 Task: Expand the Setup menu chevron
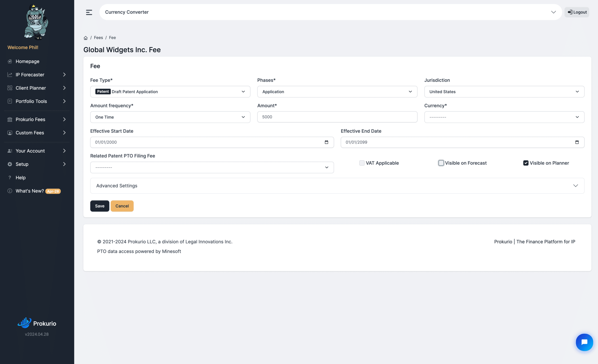pyautogui.click(x=64, y=164)
